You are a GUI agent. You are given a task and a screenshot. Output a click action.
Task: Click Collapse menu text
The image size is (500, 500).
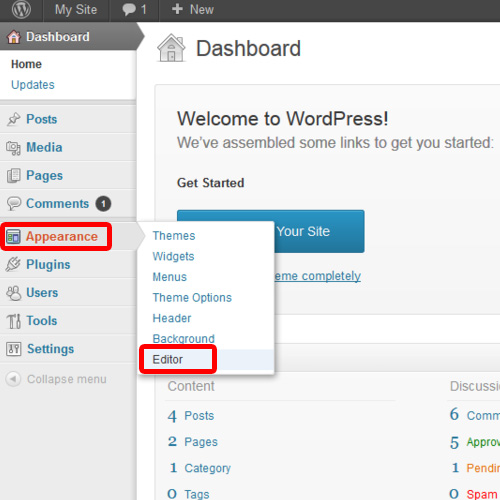67,379
